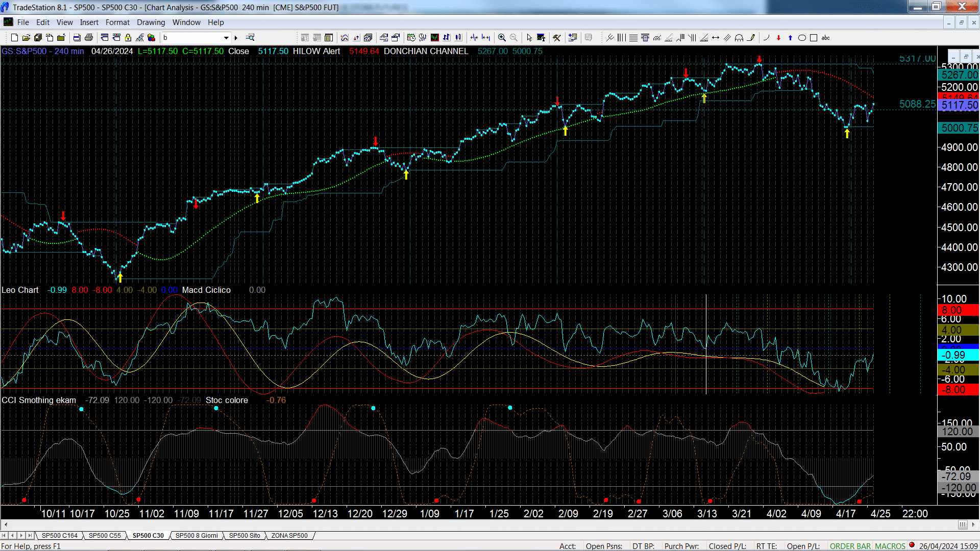Open the Help menu

(x=216, y=22)
